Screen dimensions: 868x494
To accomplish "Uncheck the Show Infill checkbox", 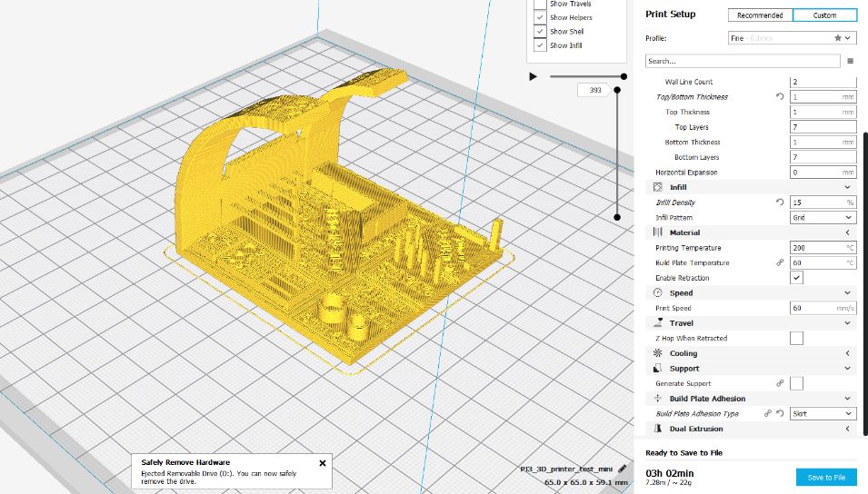I will (x=540, y=45).
